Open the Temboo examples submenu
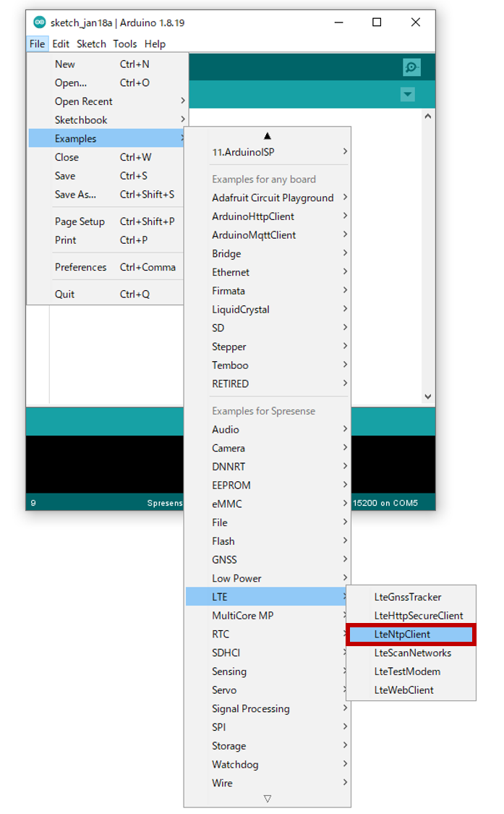 click(268, 365)
